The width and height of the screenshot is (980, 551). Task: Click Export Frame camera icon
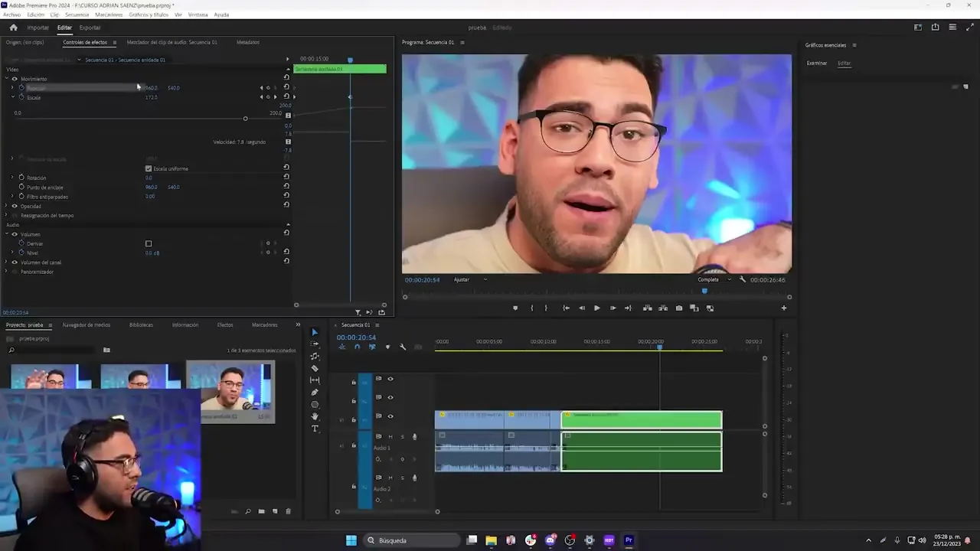679,308
